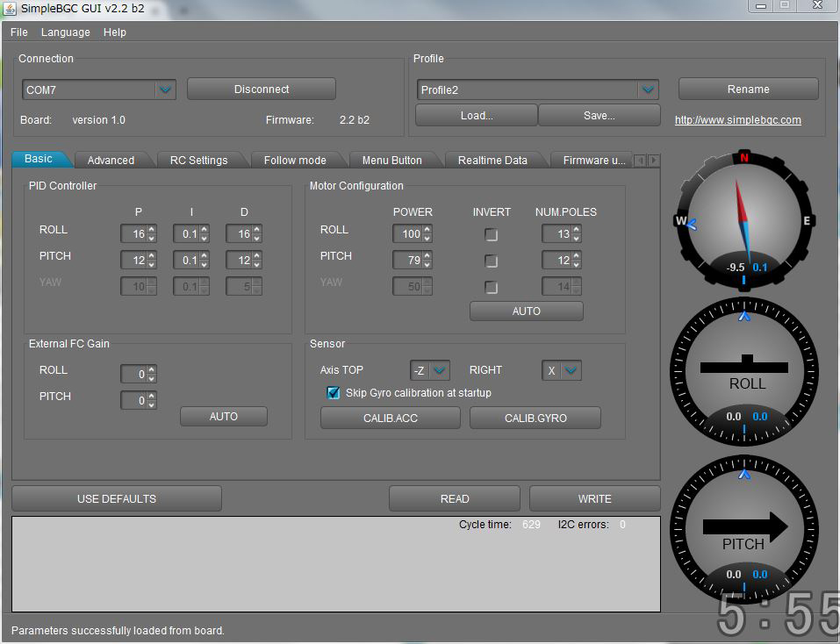Click CALIB.GYRO button

coord(535,419)
